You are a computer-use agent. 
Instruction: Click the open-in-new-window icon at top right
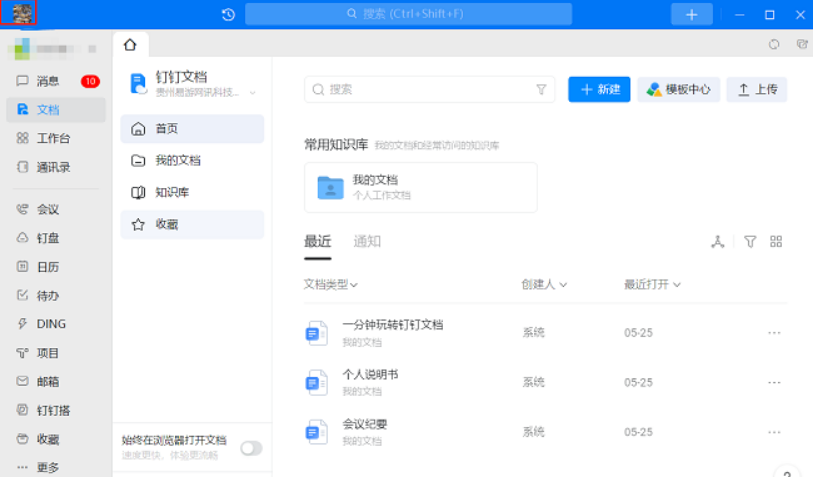click(x=802, y=45)
